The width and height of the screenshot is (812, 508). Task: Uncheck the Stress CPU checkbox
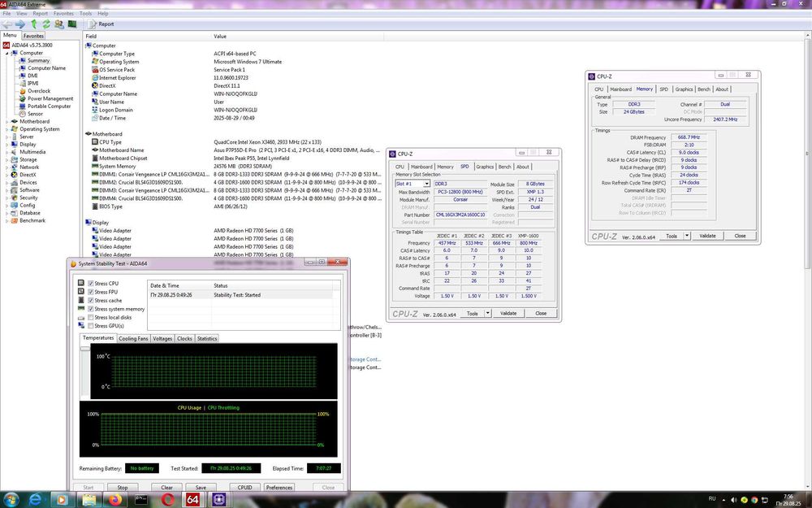pyautogui.click(x=90, y=283)
